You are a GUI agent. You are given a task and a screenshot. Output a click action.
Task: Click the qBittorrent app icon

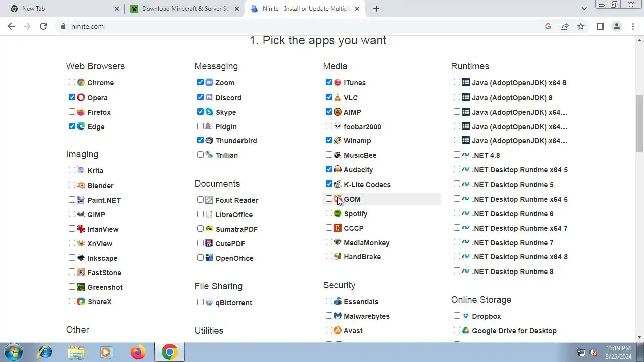point(209,302)
